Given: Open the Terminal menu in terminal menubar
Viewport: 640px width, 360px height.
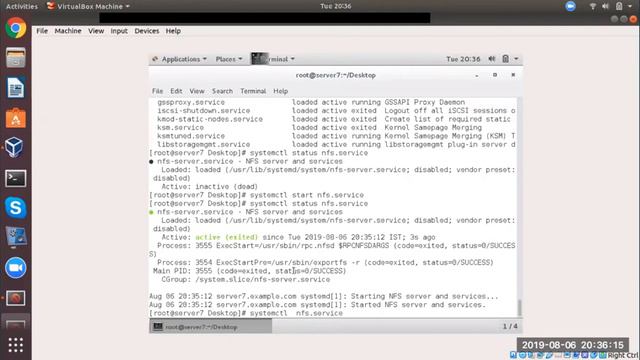Looking at the screenshot, I should click(x=253, y=91).
